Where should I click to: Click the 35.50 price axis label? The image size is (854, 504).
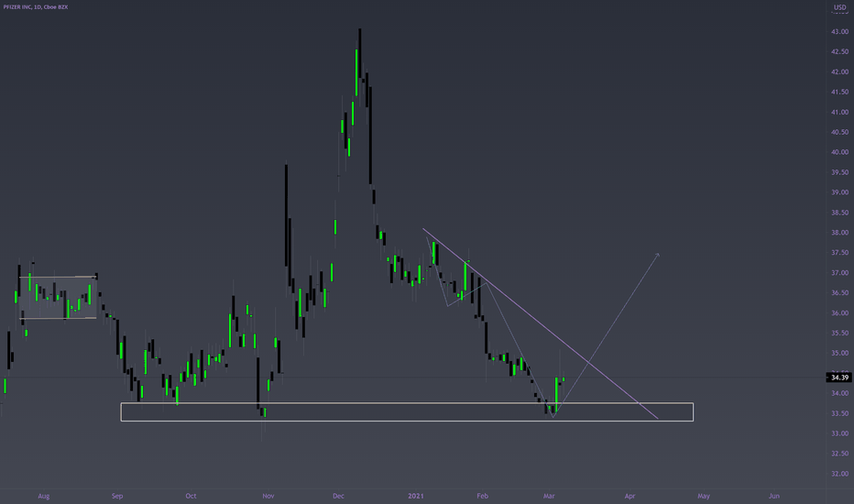tap(839, 333)
